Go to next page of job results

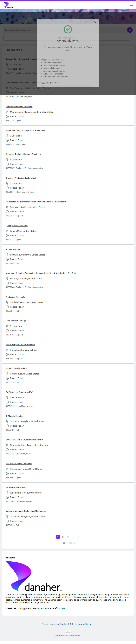(83, 537)
